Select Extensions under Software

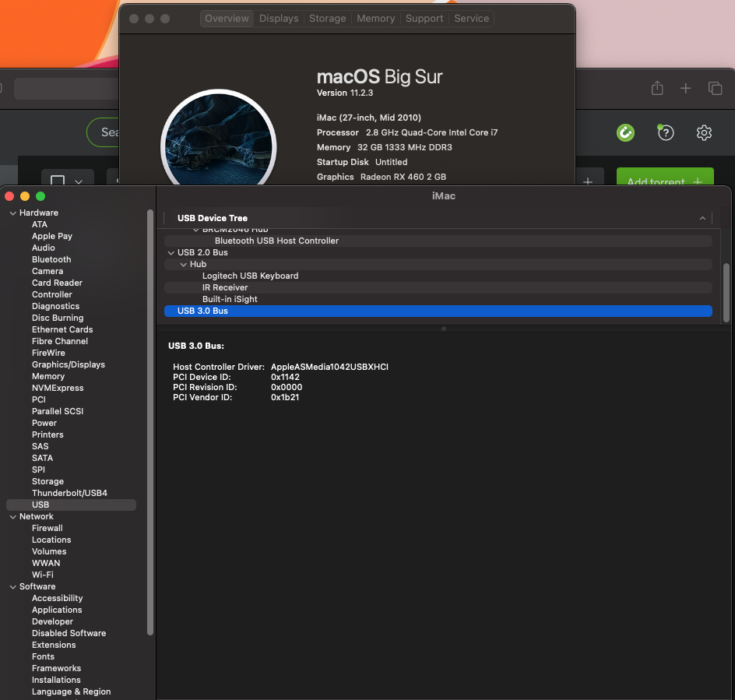pos(54,645)
